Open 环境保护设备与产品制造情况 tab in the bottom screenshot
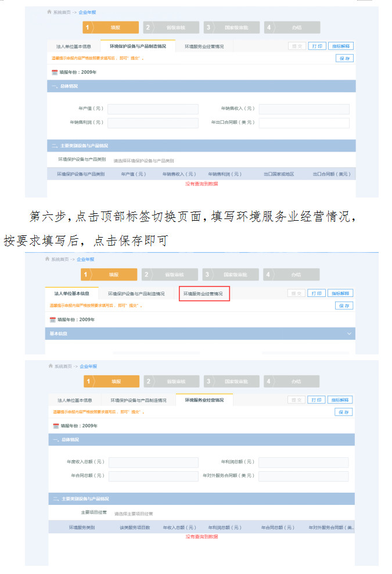392x574 pixels. click(138, 400)
